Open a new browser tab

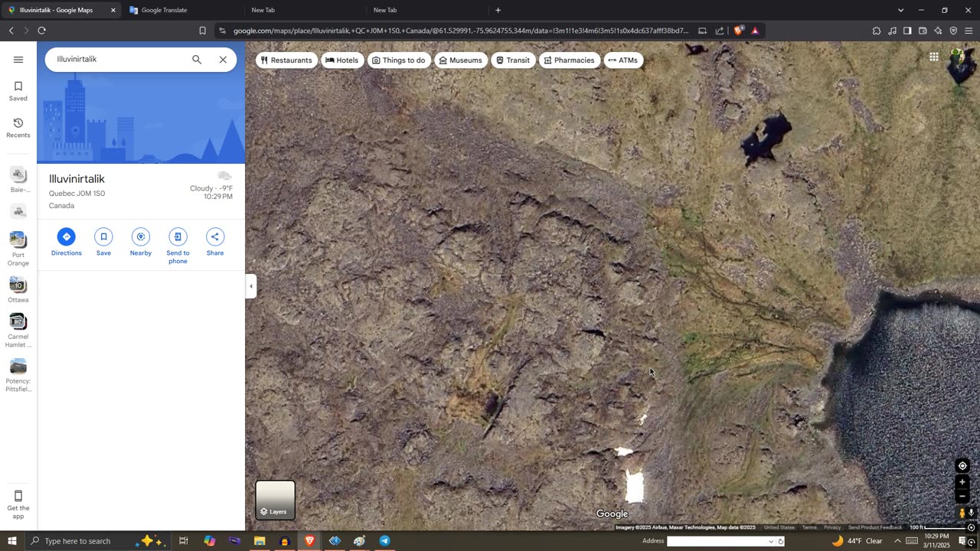pos(498,10)
